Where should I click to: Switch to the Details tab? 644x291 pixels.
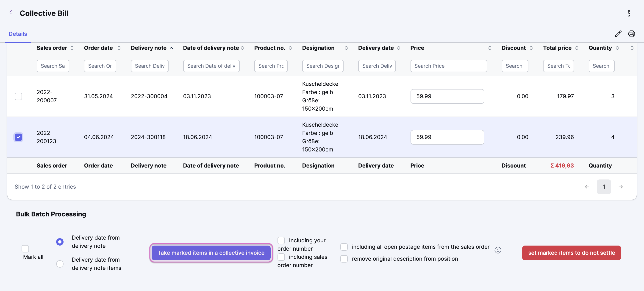[x=18, y=34]
